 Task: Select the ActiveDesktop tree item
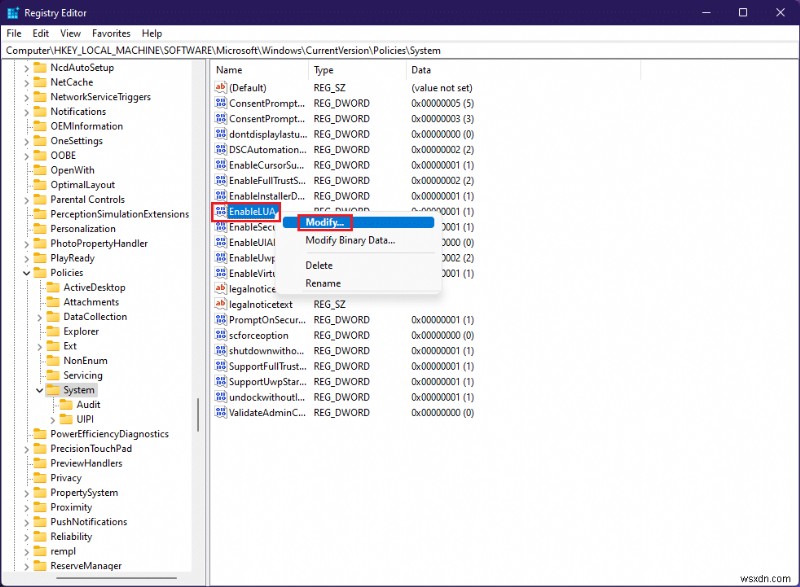click(x=94, y=287)
